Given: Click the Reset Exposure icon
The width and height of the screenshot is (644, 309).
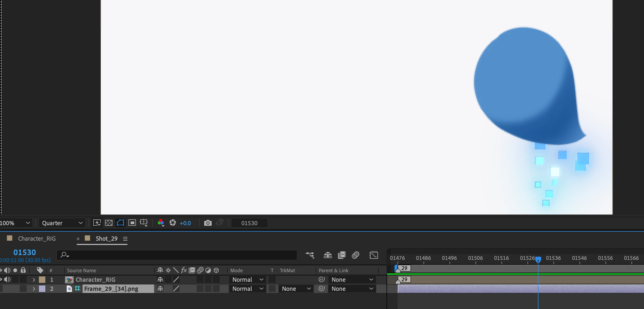Looking at the screenshot, I should (173, 223).
